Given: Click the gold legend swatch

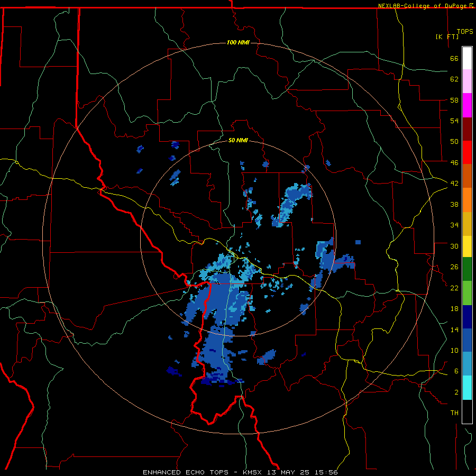Looking at the screenshot, I should coord(467,224).
